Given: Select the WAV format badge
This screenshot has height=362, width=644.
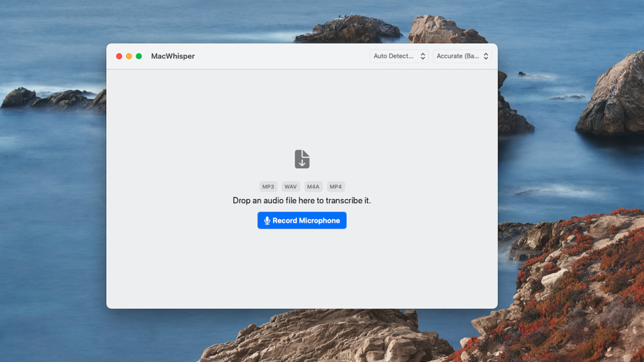Looking at the screenshot, I should tap(290, 186).
